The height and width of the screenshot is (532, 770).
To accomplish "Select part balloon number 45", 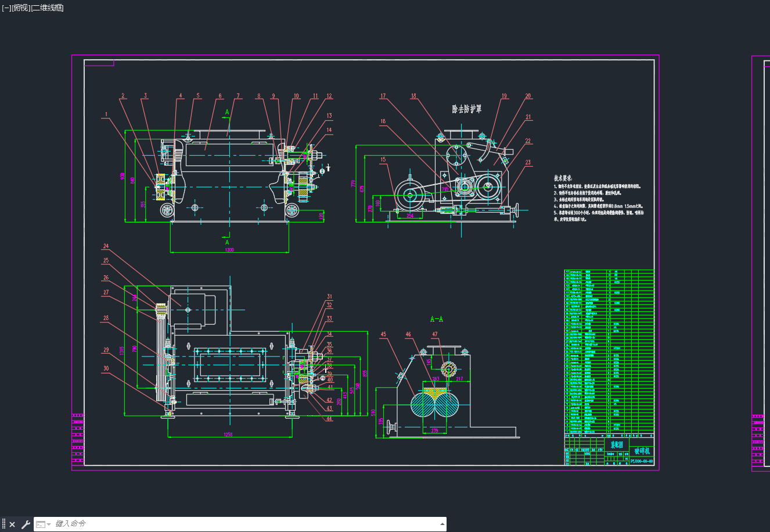I will tap(383, 334).
